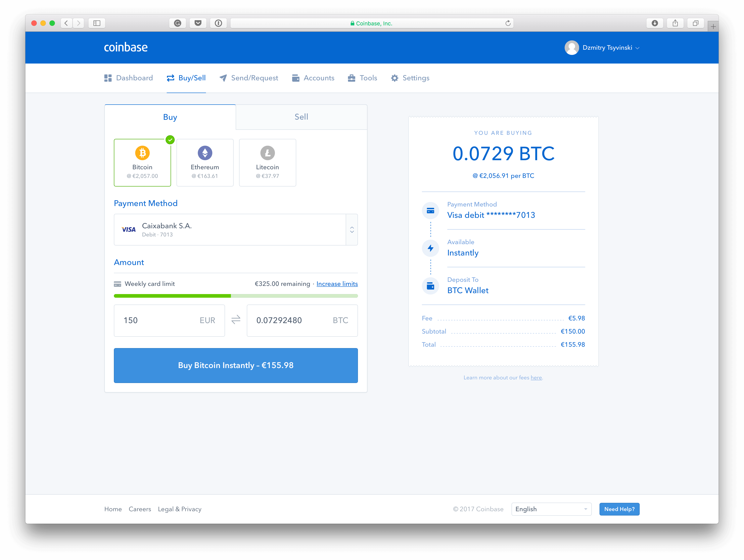This screenshot has height=560, width=744.
Task: Open the Accounts tab
Action: coord(313,78)
